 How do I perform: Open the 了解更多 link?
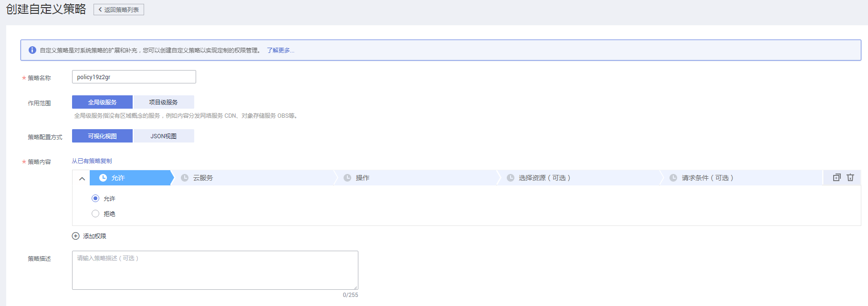tap(280, 50)
